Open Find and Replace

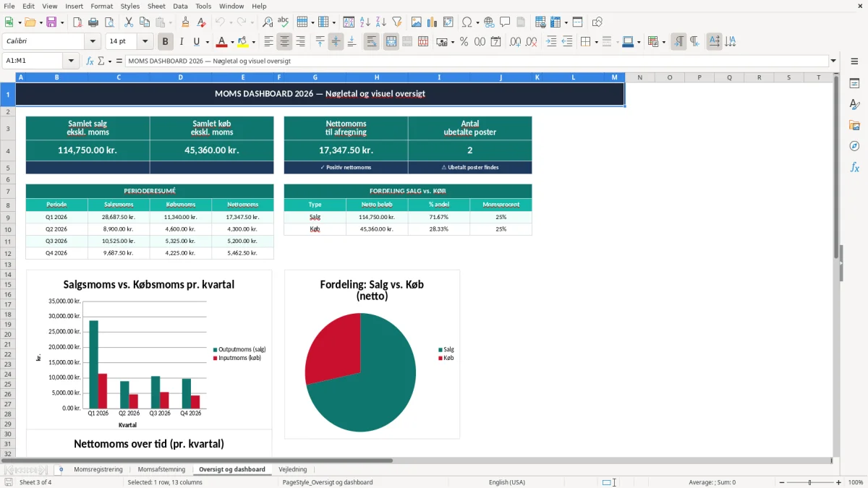pos(268,22)
